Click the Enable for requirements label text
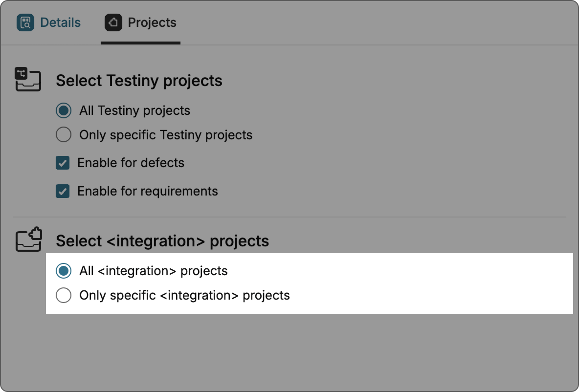This screenshot has height=392, width=579. click(x=148, y=191)
